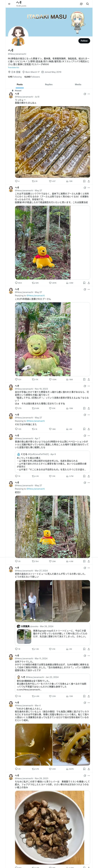Open the search icon in the profile header
The width and height of the screenshot is (98, 868).
[x=88, y=4]
